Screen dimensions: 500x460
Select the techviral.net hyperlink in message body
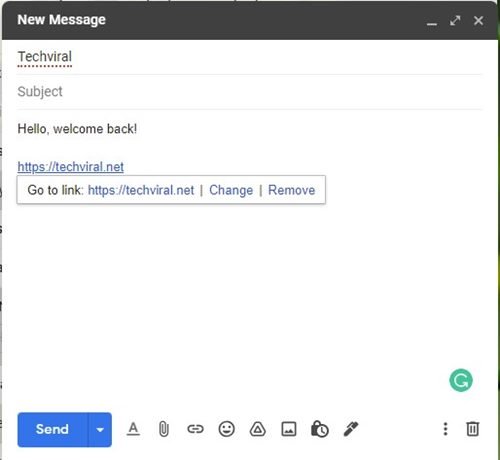coord(71,167)
